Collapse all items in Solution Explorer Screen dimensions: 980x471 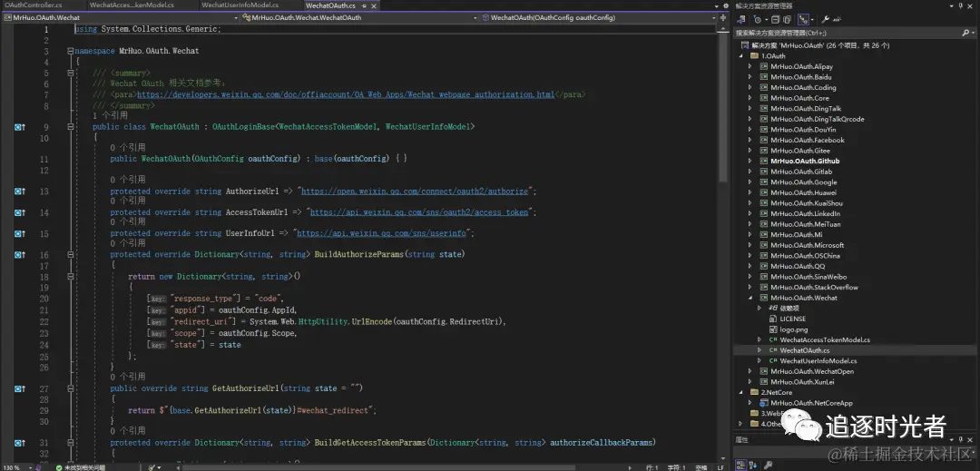click(x=775, y=19)
